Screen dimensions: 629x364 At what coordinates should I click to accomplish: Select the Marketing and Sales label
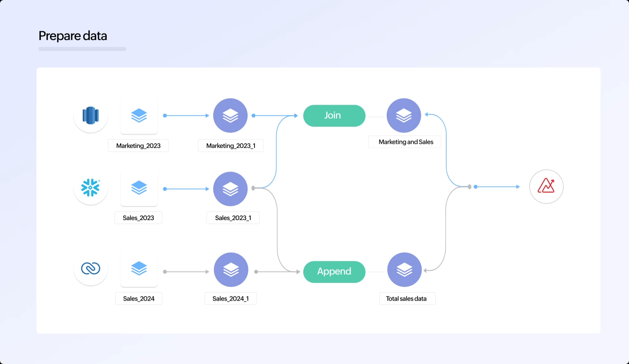[406, 142]
